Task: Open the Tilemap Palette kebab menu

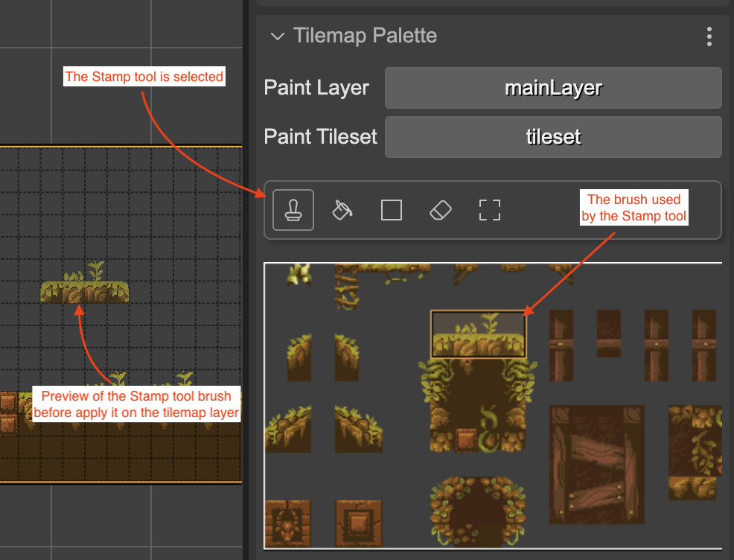Action: tap(709, 36)
